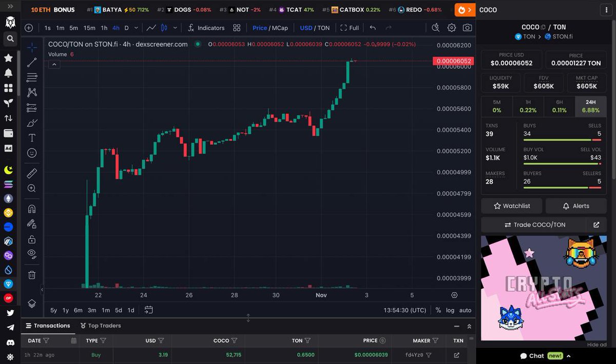The image size is (616, 364).
Task: Open the object tree layers icon
Action: click(32, 304)
